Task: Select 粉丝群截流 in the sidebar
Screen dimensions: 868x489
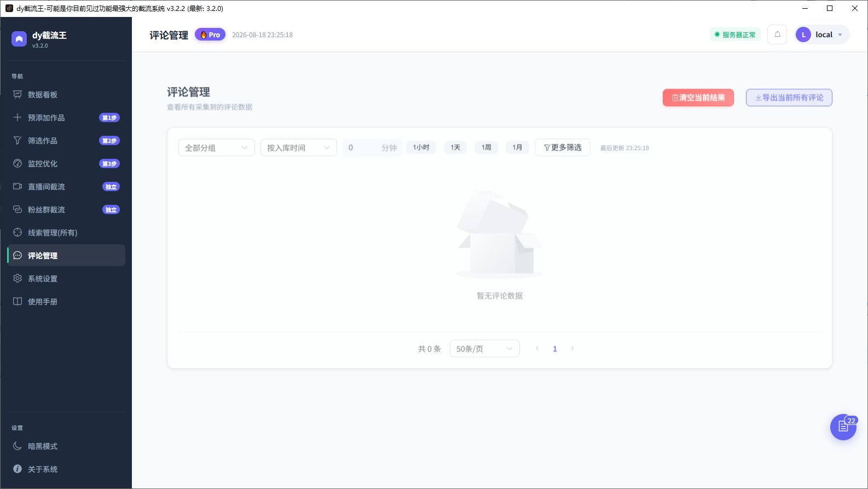Action: [66, 210]
